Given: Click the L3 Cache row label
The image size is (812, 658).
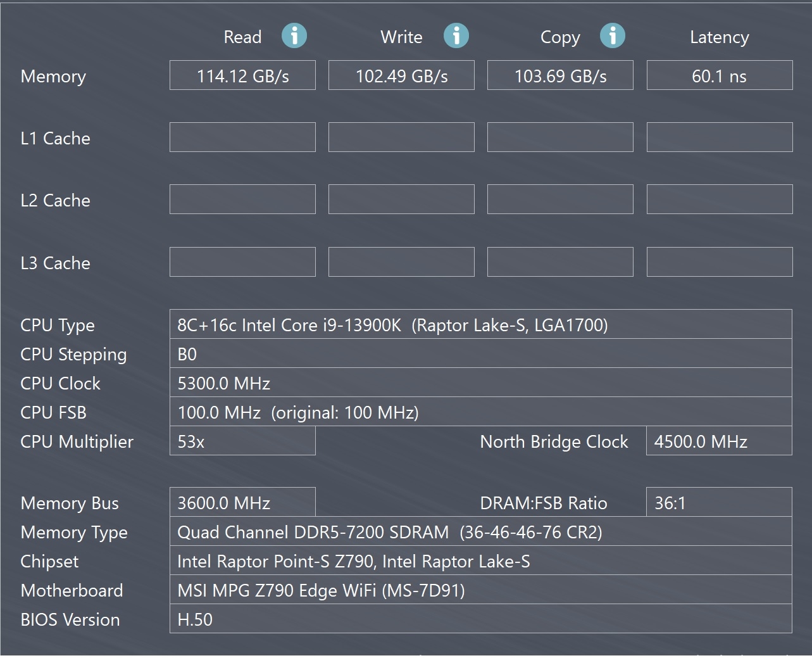Looking at the screenshot, I should coord(55,263).
